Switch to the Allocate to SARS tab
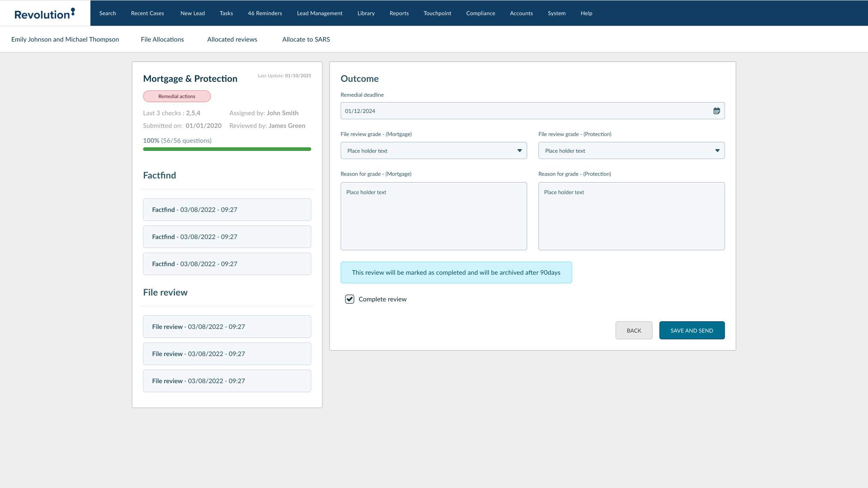 [306, 39]
